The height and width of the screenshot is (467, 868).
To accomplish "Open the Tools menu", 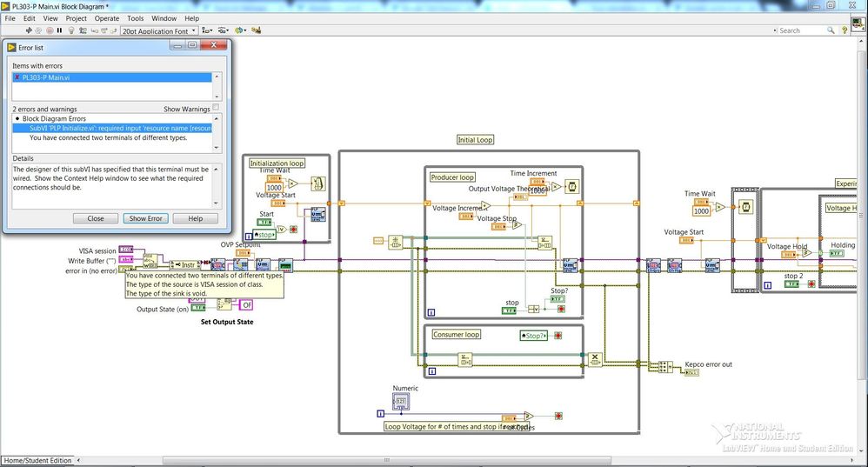I will (x=135, y=18).
